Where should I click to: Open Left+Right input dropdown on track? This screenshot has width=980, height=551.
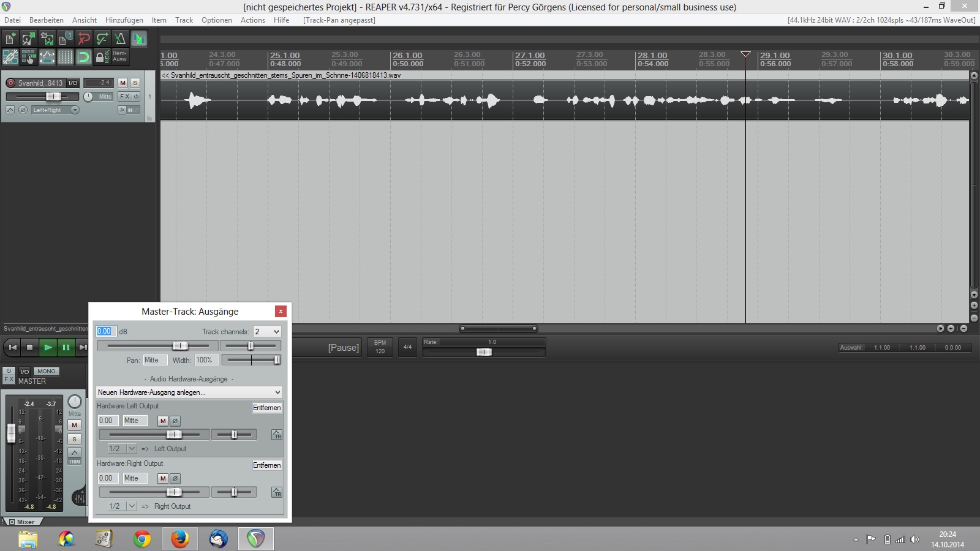pos(56,110)
